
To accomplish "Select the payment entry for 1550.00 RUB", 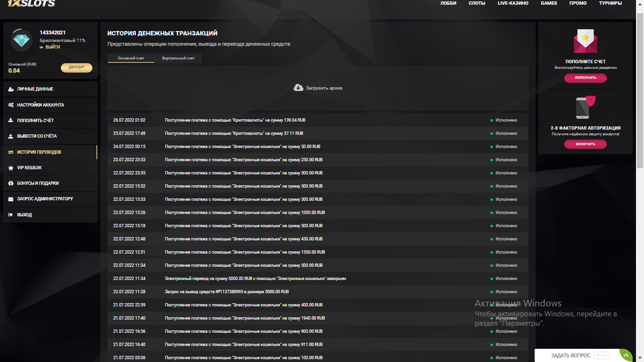I will [245, 252].
